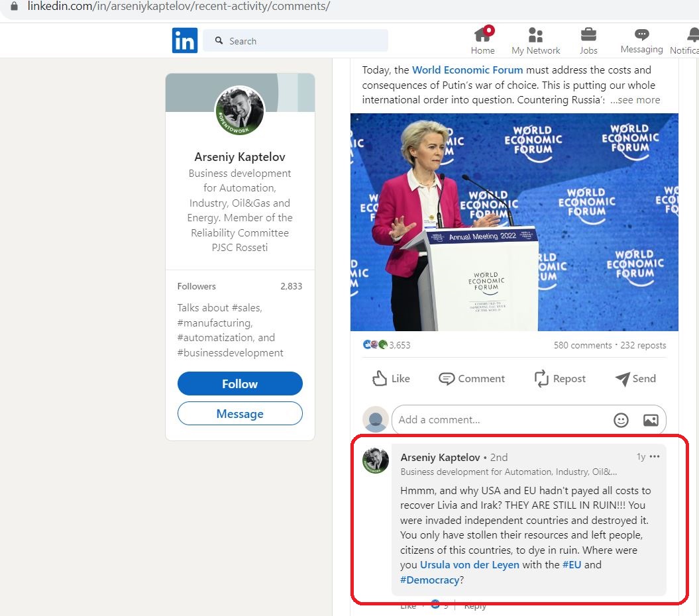
Task: Expand post text with see more
Action: (635, 100)
